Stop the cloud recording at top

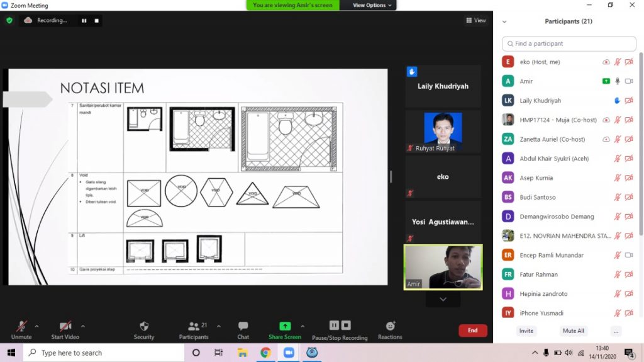click(96, 21)
